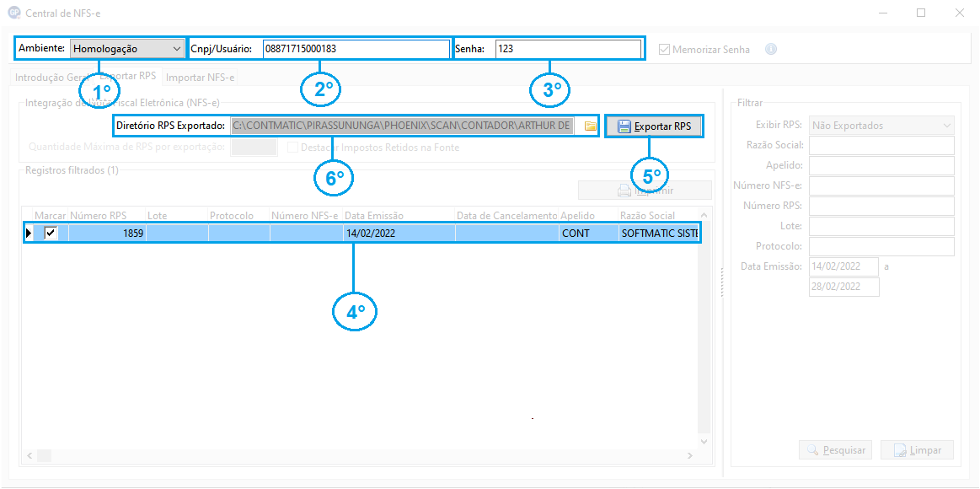Click the Diretório RPS Exportado path field

point(401,126)
